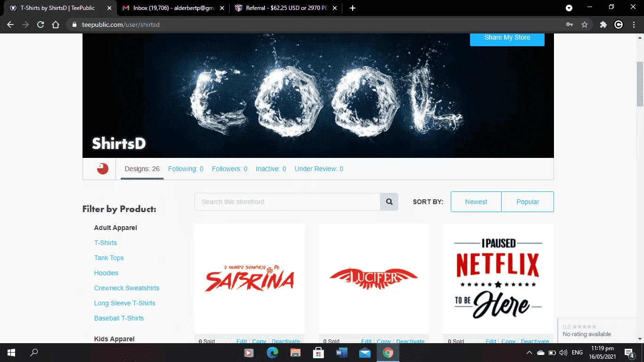Click the Adult Apparel heading
The width and height of the screenshot is (644, 362).
(116, 228)
